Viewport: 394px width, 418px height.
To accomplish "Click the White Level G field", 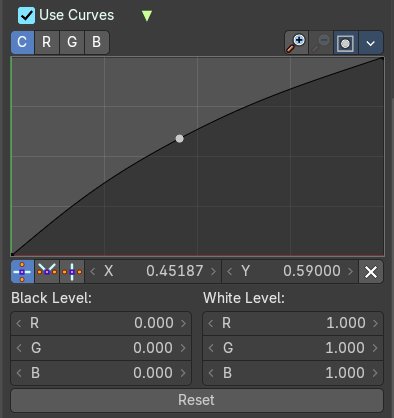I will point(293,348).
